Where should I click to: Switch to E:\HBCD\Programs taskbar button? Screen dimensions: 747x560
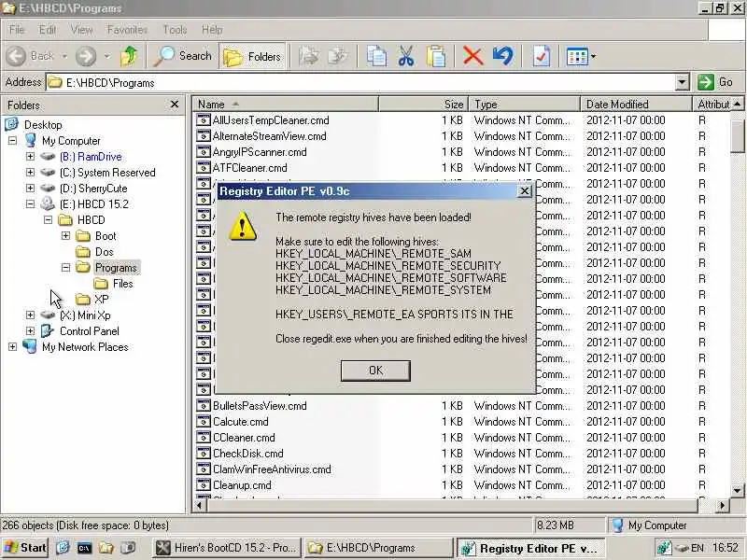click(x=378, y=548)
